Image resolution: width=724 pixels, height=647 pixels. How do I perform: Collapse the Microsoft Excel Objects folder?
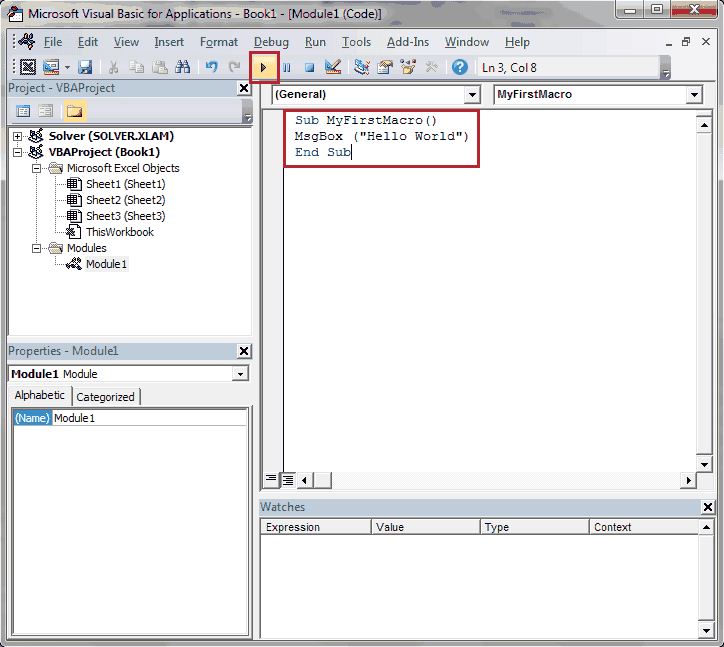pos(36,168)
